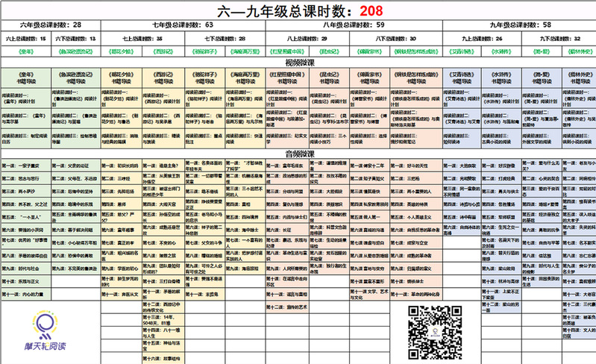Click the 《西游记》书籍导读 cell
Viewport: 596px width, 364px height.
click(163, 78)
